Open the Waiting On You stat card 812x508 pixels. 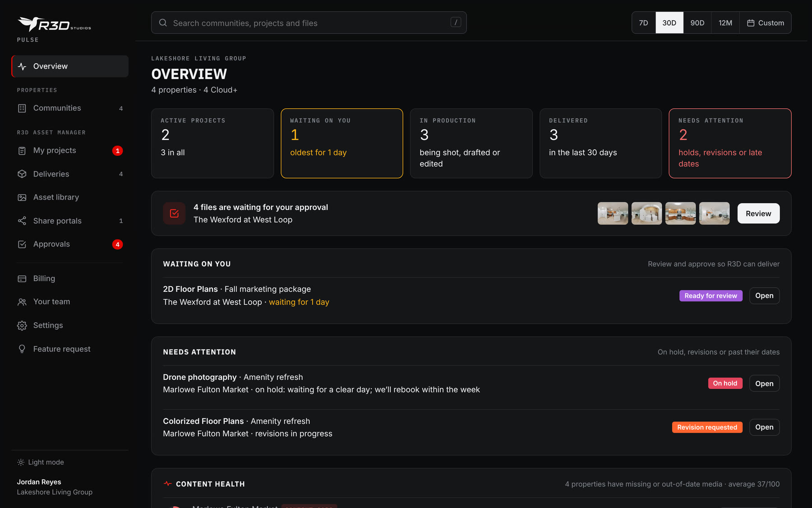point(342,143)
